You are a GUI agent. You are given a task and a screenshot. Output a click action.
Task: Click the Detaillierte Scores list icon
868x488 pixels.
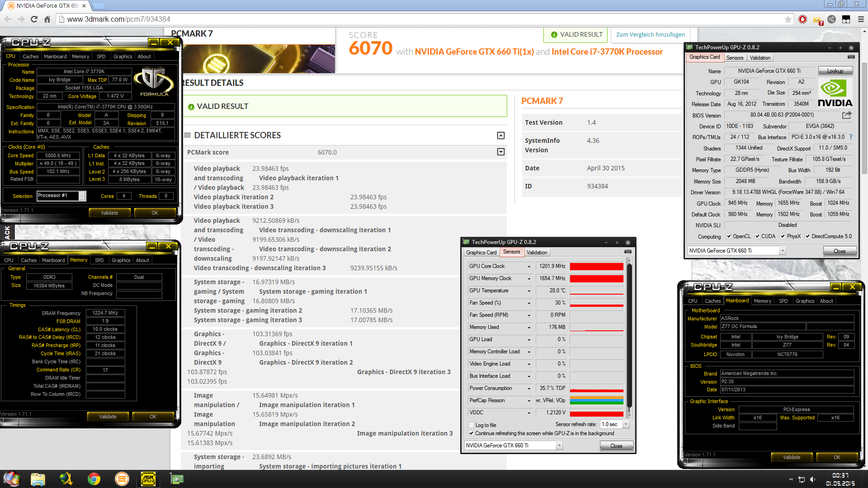pyautogui.click(x=187, y=135)
